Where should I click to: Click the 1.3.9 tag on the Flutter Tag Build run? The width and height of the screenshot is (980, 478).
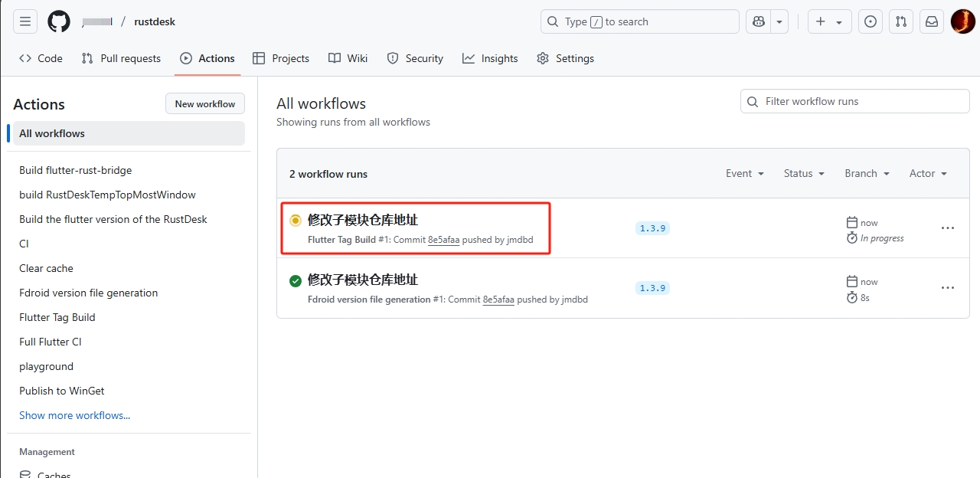[x=653, y=228]
